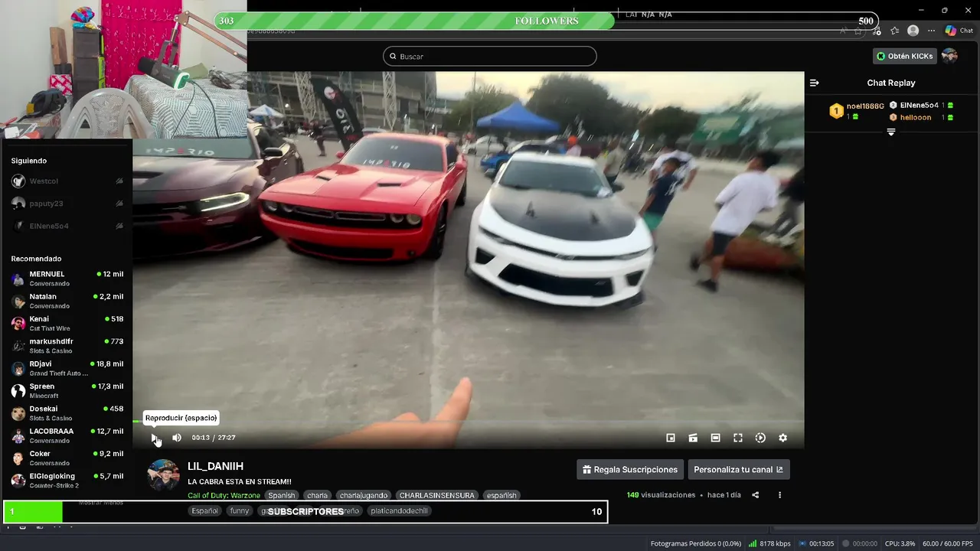
Task: Click the Fotogramas Perdidos status entry
Action: click(x=696, y=543)
